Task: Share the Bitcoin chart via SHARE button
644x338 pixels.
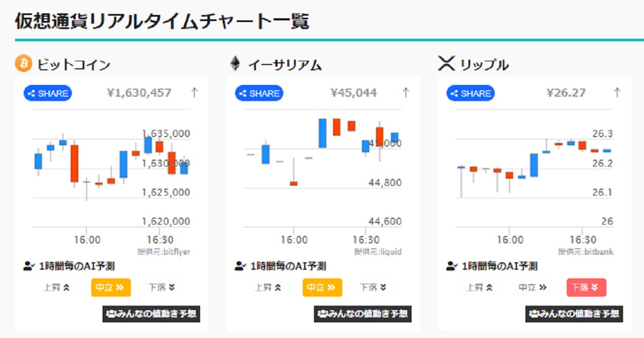Action: [x=48, y=93]
